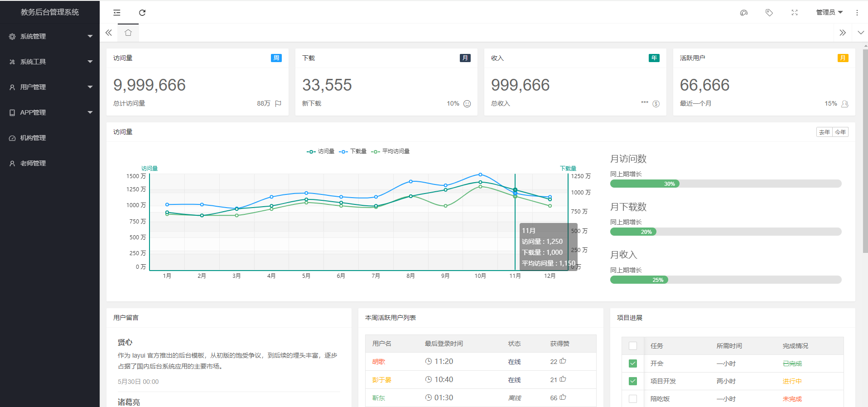This screenshot has width=868, height=407.
Task: Expand the 系统管理 dropdown arrow
Action: coord(90,36)
